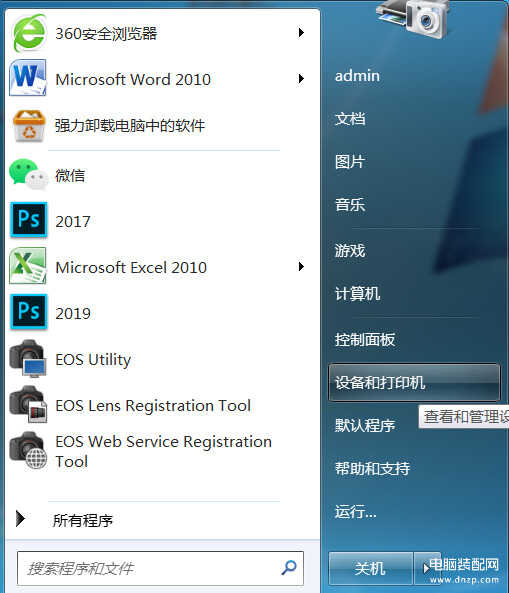Open the 360 secure browser icon
This screenshot has width=509, height=593.
coord(29,33)
